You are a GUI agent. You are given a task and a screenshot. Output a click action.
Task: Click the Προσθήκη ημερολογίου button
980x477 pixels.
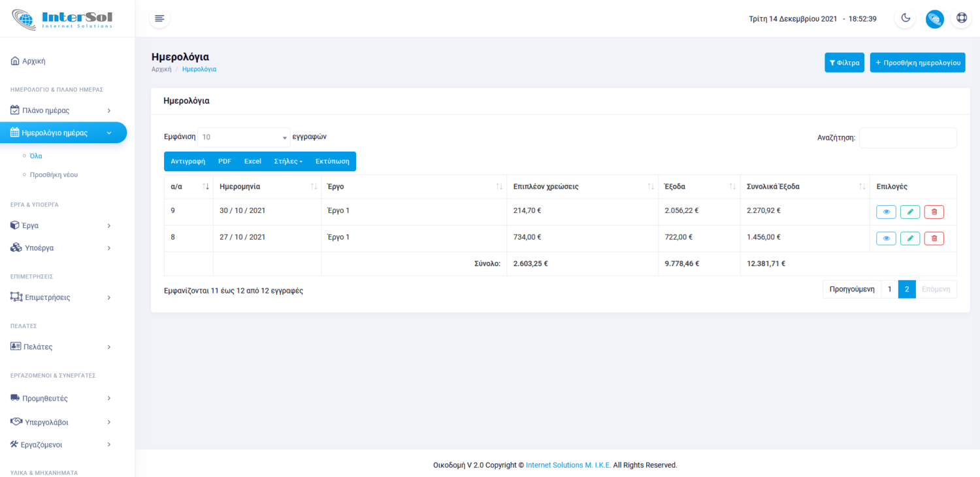coord(917,63)
